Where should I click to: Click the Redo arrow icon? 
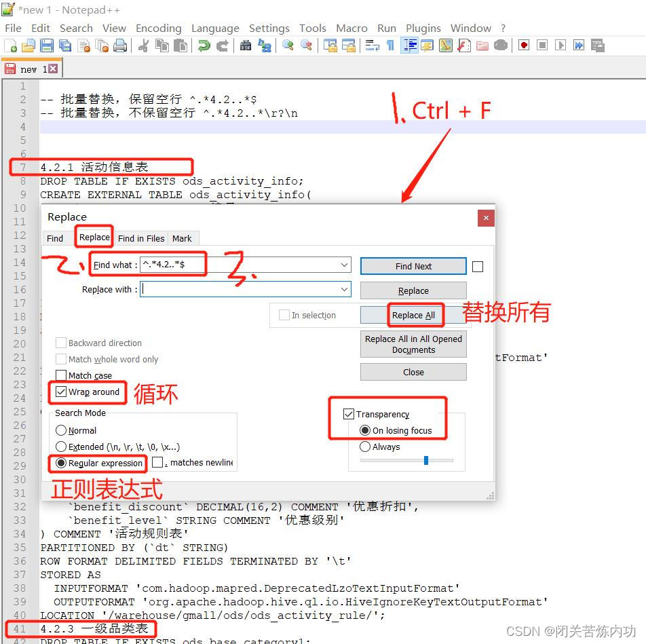click(222, 45)
